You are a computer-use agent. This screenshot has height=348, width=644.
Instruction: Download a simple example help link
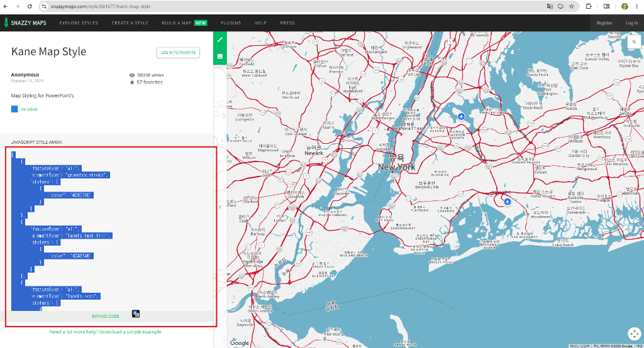(106, 332)
